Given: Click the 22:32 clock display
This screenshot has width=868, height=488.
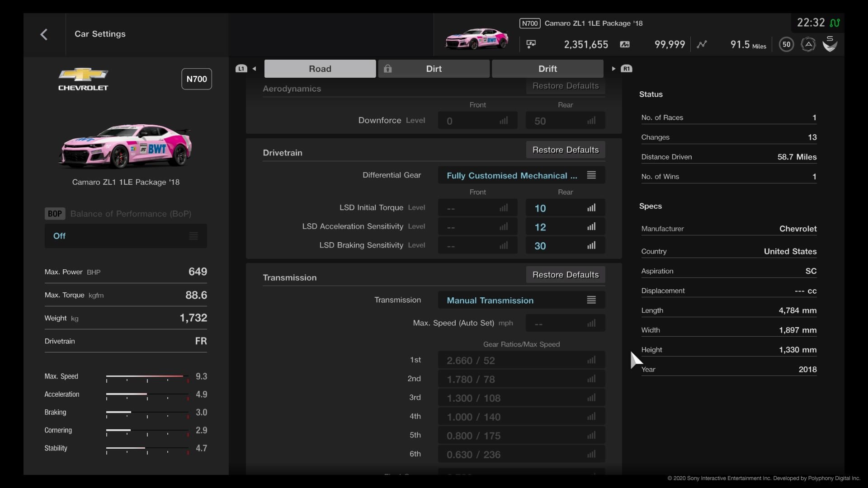Looking at the screenshot, I should coord(811,23).
